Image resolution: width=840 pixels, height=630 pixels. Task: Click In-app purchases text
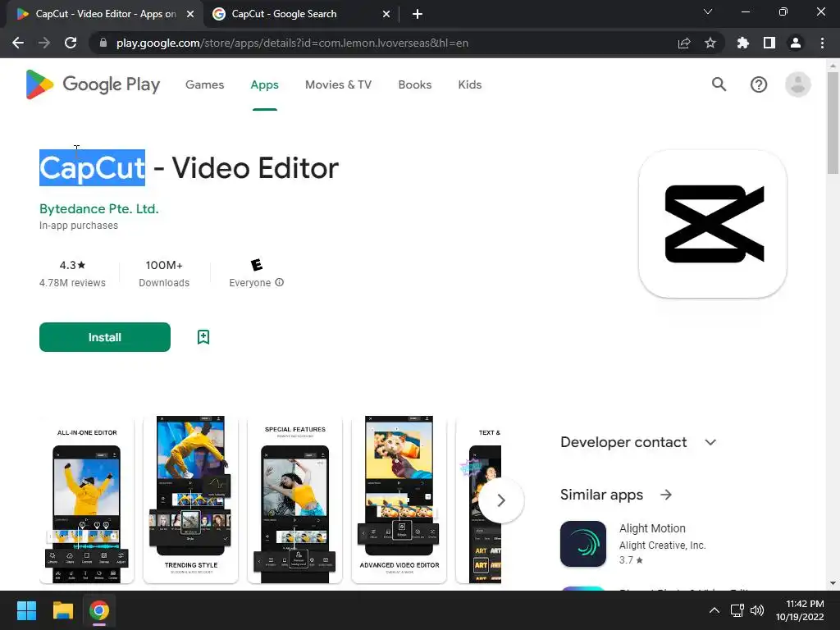[79, 226]
